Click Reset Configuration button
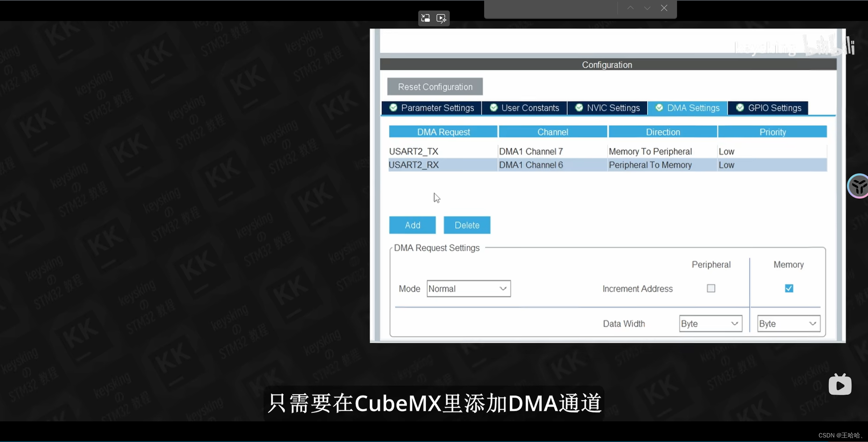 click(436, 87)
